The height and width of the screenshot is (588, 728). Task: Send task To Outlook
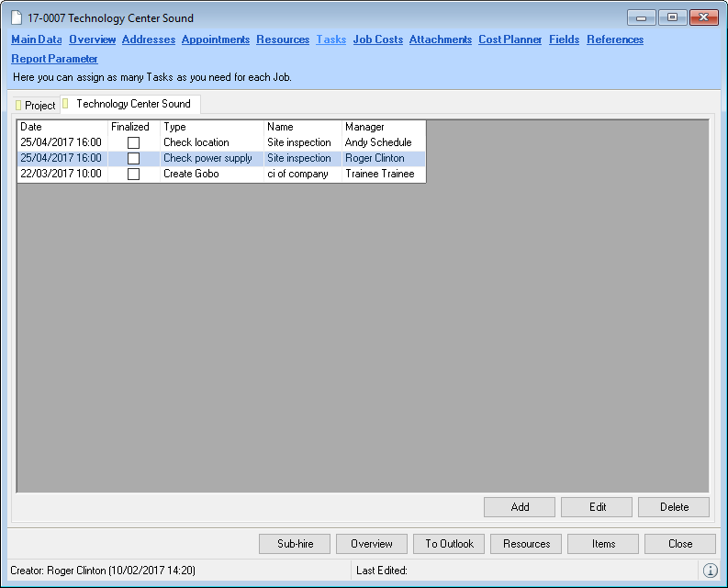click(449, 544)
